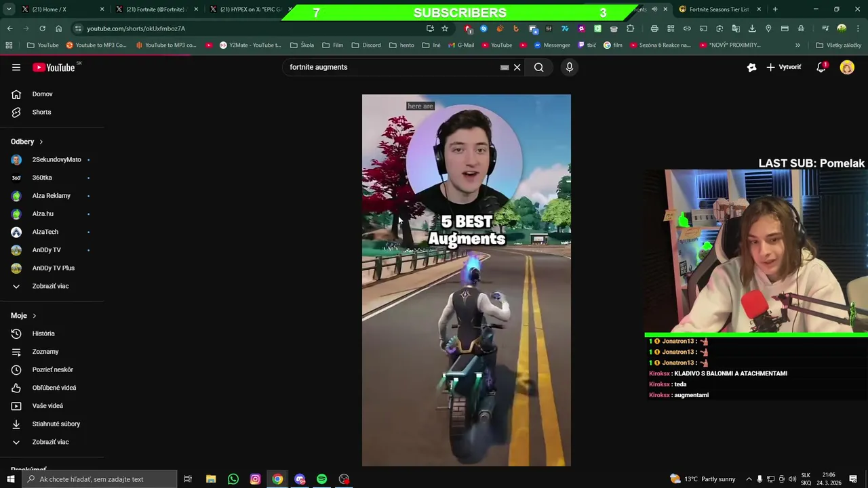Open YouTube notifications bell
The image size is (868, 488).
(821, 67)
